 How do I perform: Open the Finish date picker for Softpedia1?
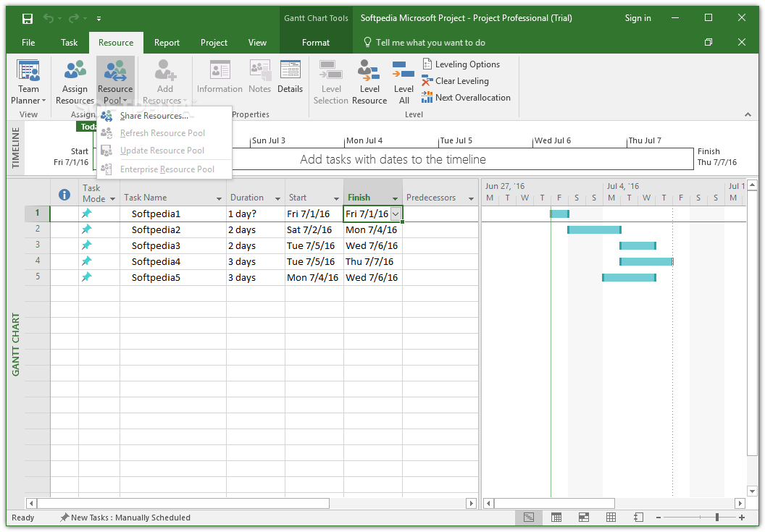click(395, 214)
